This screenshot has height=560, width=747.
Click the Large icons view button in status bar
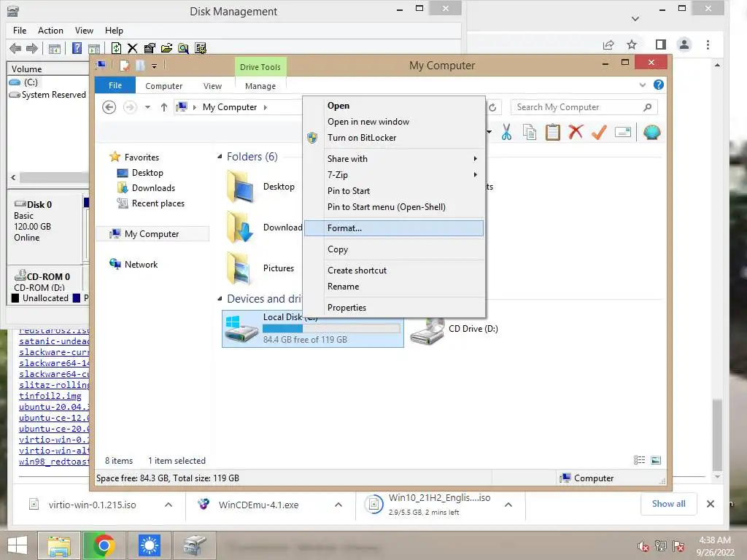tap(656, 460)
